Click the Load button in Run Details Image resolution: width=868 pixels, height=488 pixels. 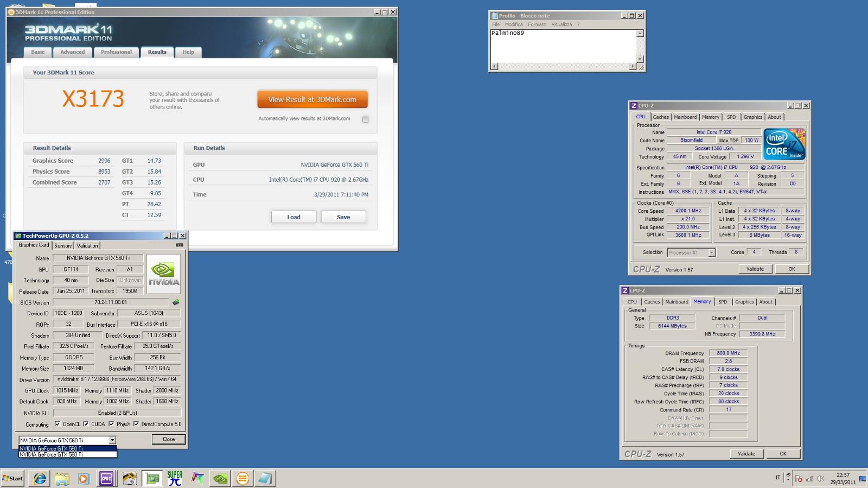tap(293, 217)
